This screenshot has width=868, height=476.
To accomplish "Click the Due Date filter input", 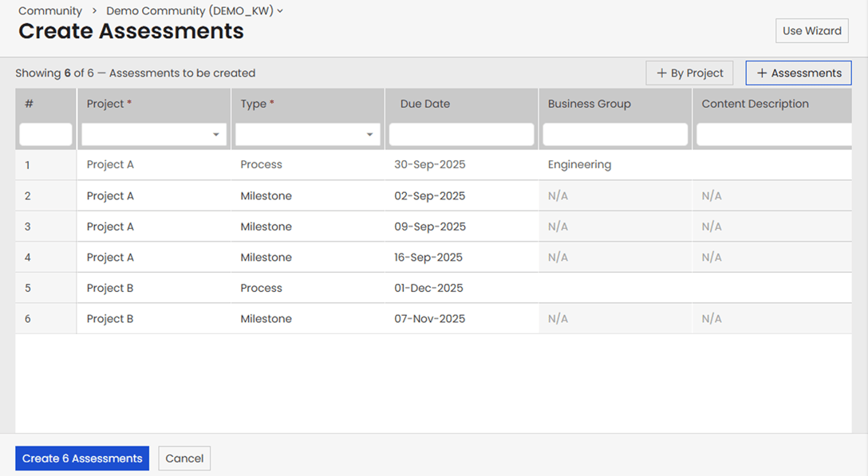I will [461, 135].
